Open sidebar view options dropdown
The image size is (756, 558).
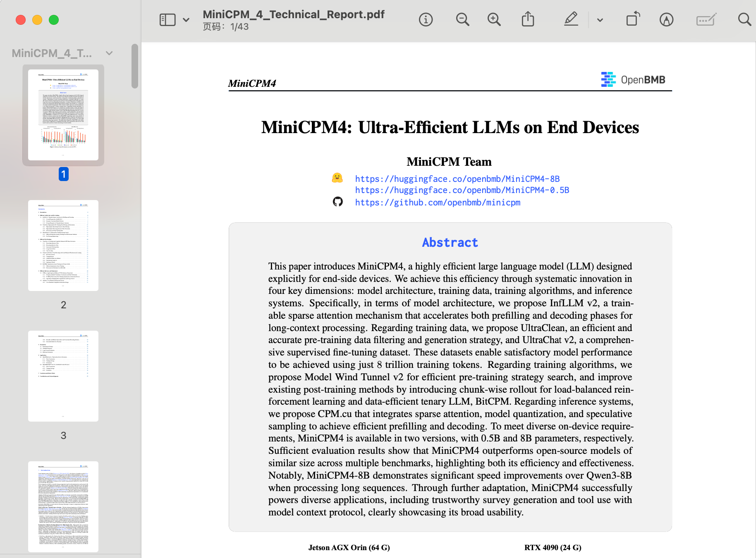click(x=186, y=20)
